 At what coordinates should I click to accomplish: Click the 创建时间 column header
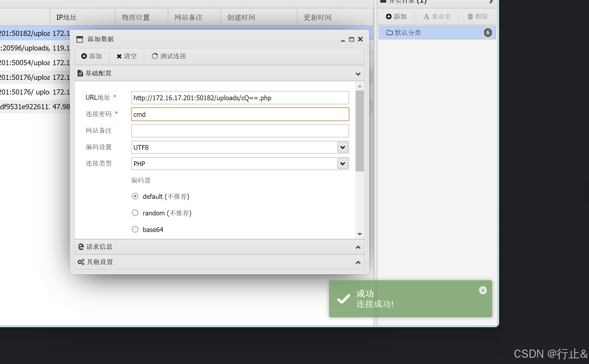pos(241,17)
